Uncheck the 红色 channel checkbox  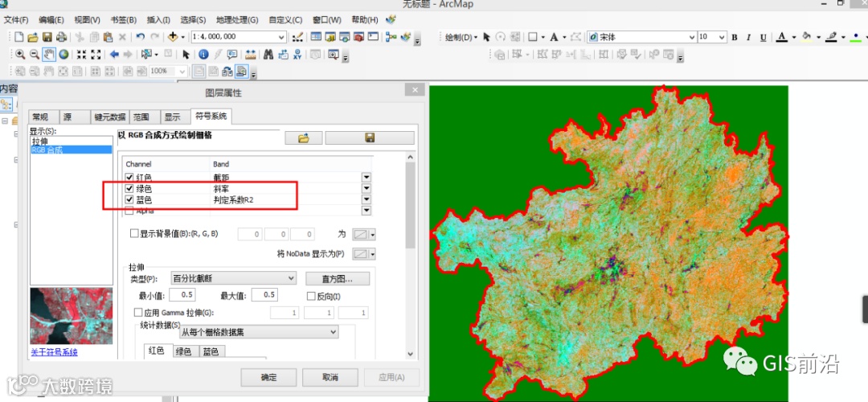[129, 177]
